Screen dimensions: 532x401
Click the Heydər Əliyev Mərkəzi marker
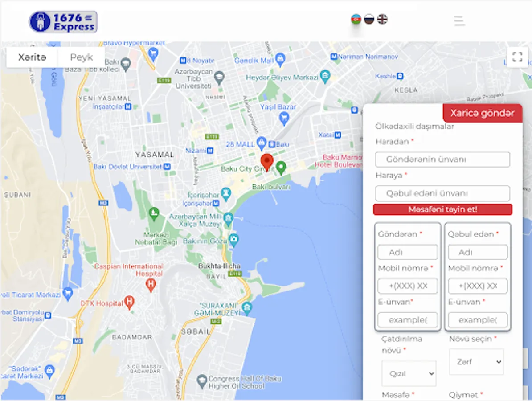(325, 77)
